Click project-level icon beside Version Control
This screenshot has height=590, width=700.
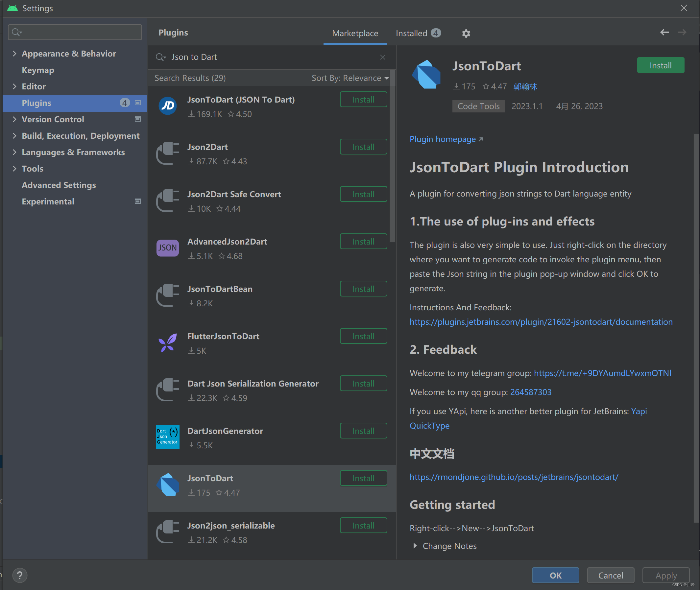pyautogui.click(x=137, y=119)
